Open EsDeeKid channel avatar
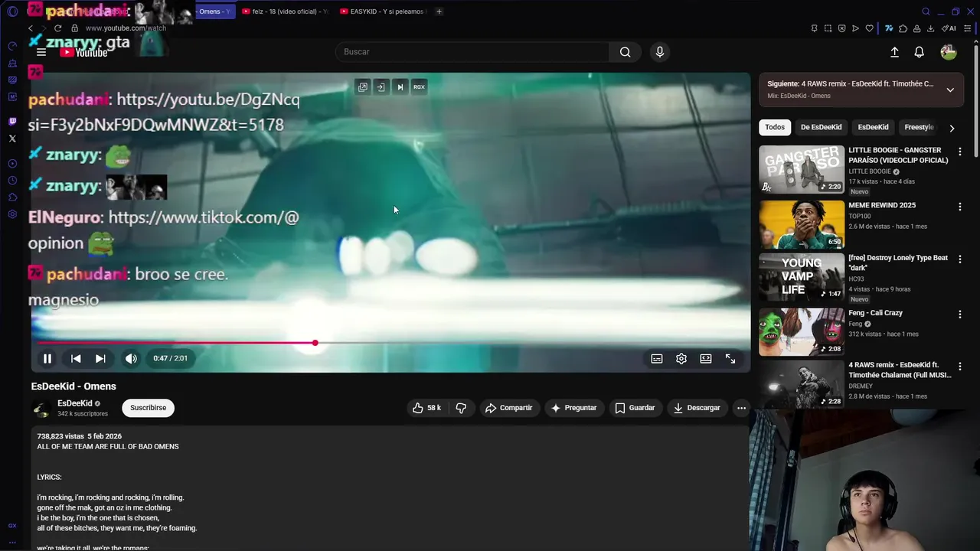The width and height of the screenshot is (980, 551). point(41,409)
